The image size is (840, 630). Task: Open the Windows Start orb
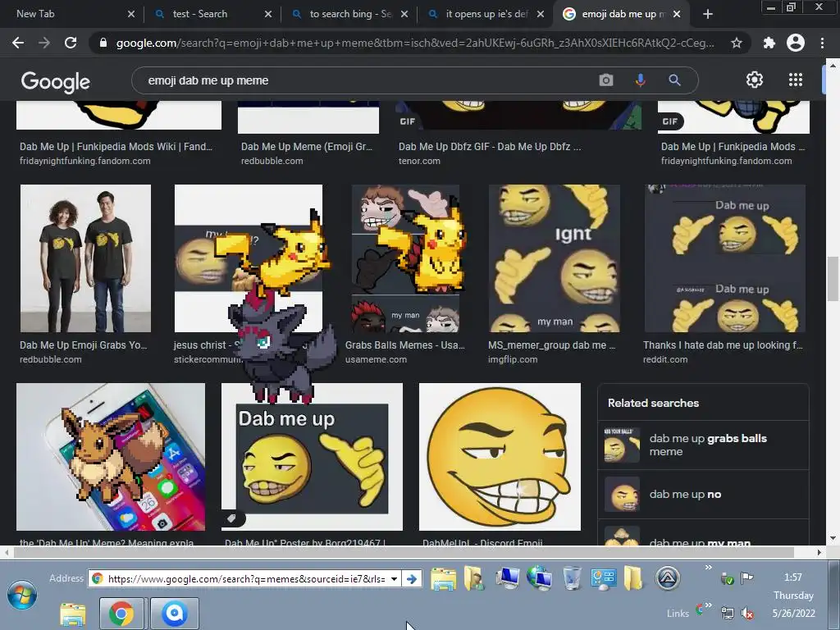click(x=22, y=595)
